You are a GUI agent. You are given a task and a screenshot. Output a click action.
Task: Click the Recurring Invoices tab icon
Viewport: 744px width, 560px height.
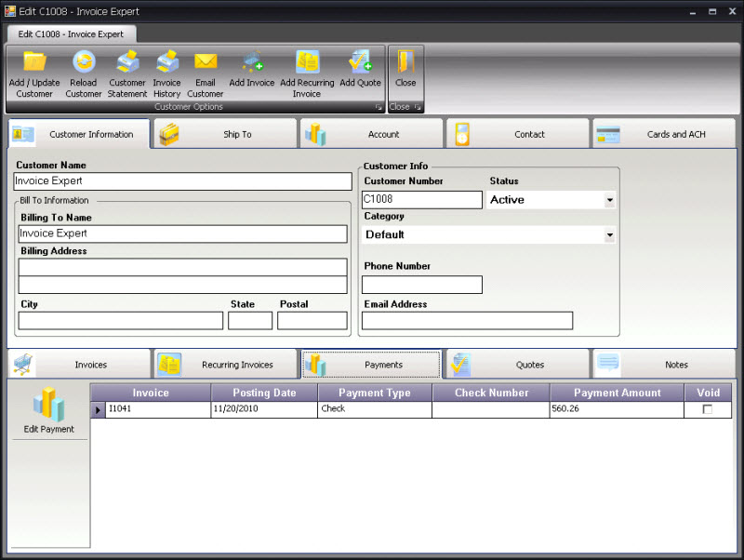tap(169, 365)
